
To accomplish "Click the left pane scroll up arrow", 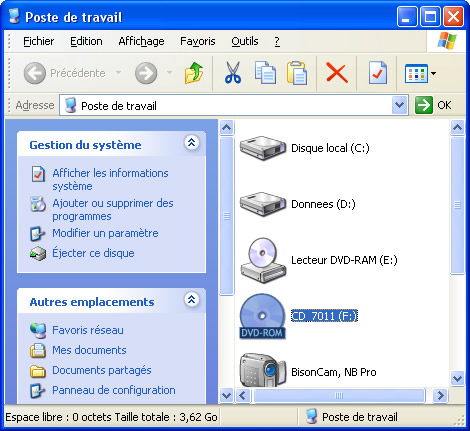I will click(x=227, y=127).
